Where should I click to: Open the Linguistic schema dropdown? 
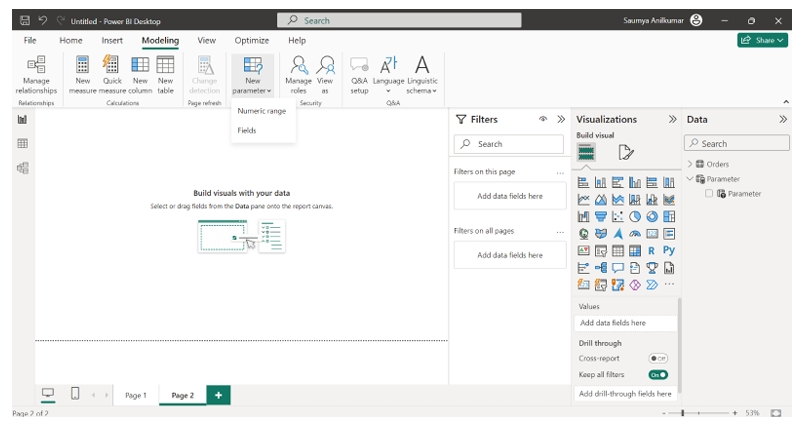422,75
